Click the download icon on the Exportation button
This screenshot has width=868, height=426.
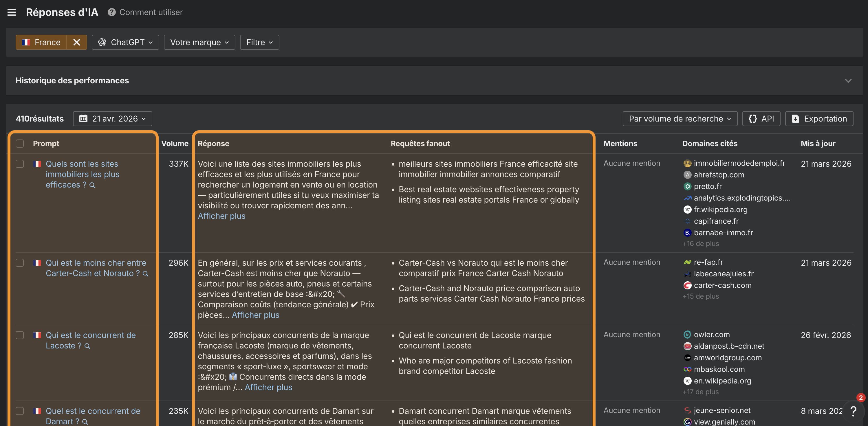796,119
